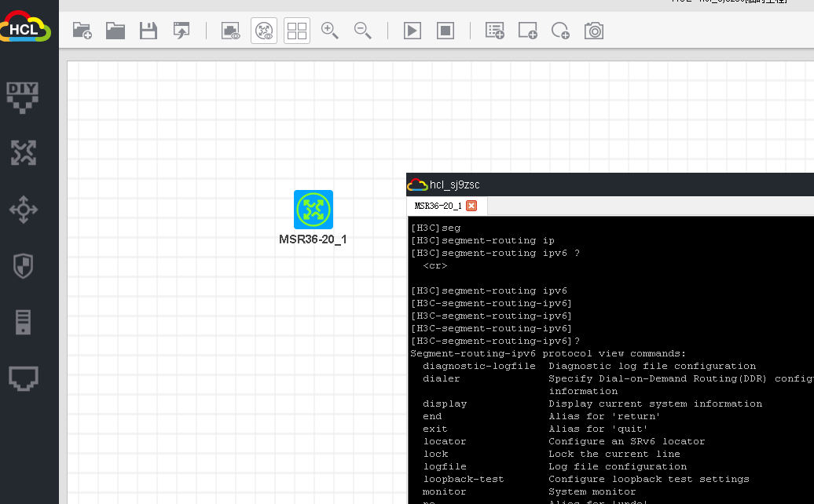The width and height of the screenshot is (814, 504).
Task: Zoom out of the topology canvas
Action: (x=362, y=31)
